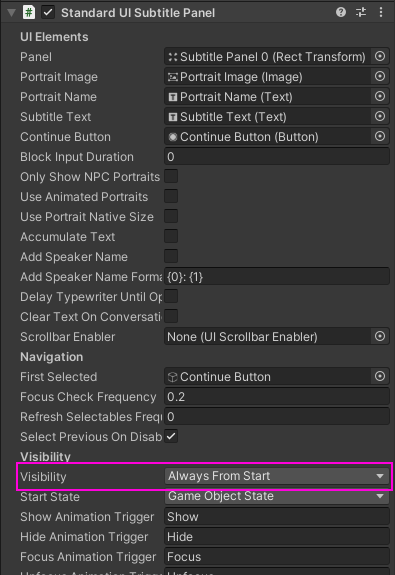
Task: Open the component presets sliders icon
Action: (x=361, y=12)
